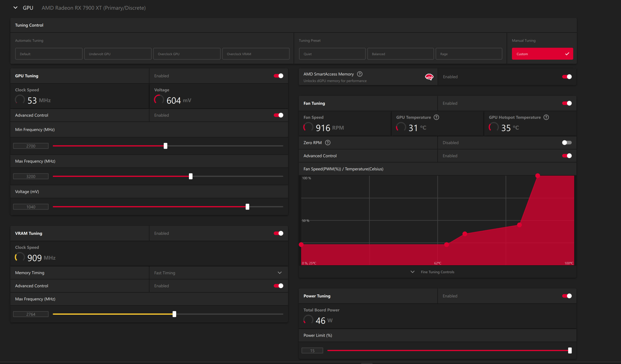This screenshot has width=621, height=364.
Task: Choose the Quiet tuning preset
Action: [x=332, y=54]
